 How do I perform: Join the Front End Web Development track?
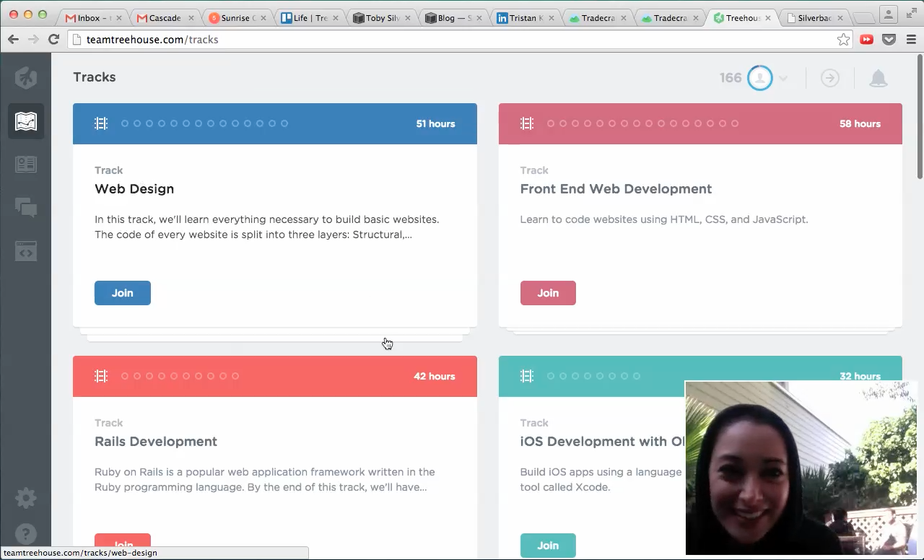point(548,293)
